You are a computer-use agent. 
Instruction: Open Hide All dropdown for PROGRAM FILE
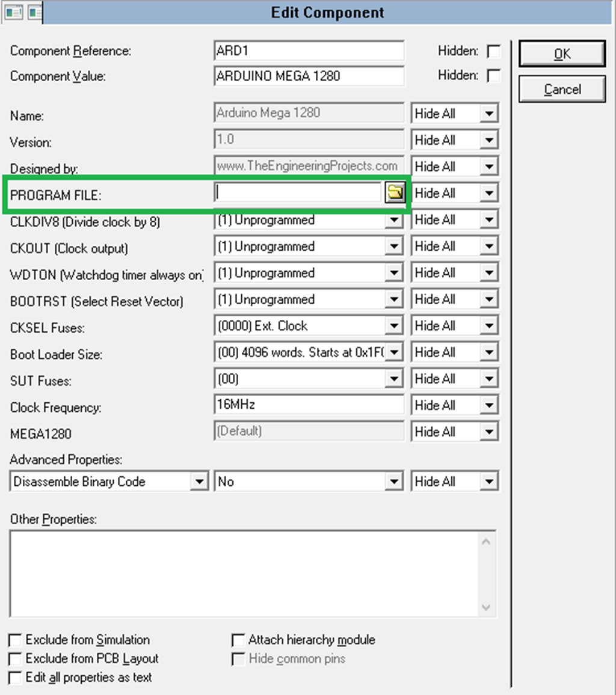[489, 193]
